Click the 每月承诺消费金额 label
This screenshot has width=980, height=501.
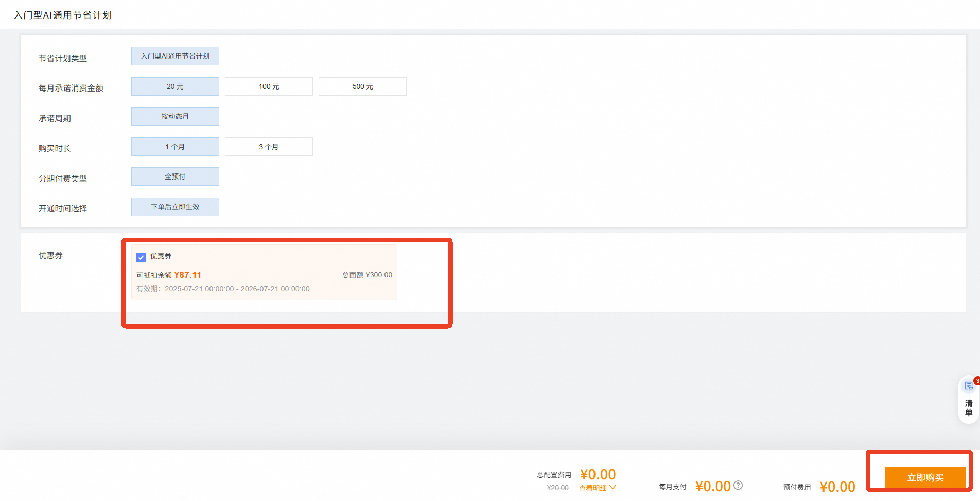tap(71, 88)
